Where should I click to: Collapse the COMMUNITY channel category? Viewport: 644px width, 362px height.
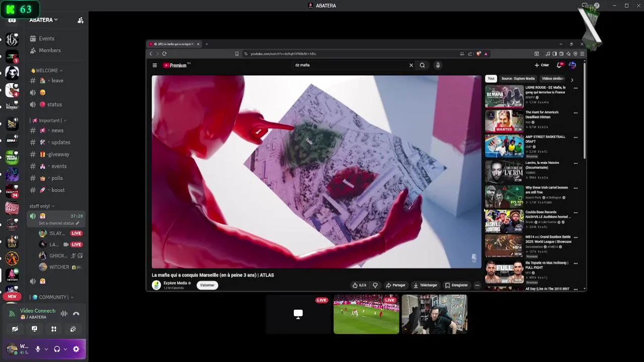pyautogui.click(x=51, y=297)
